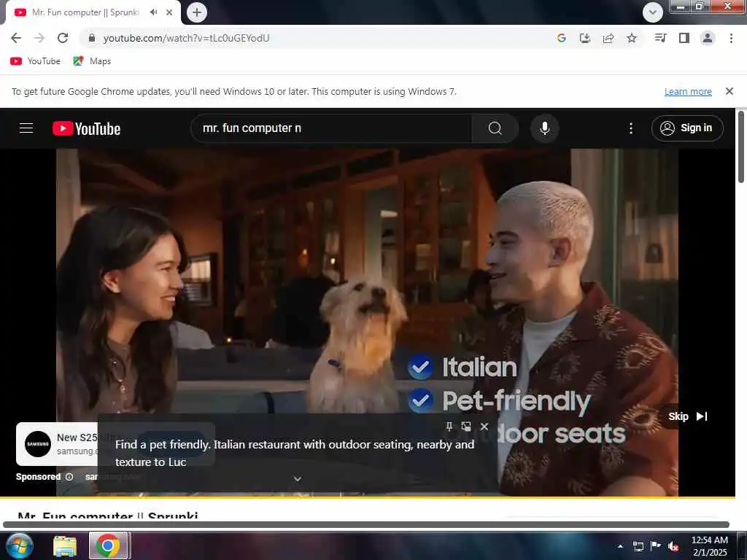Viewport: 747px width, 560px height.
Task: Click the Chrome taskbar icon
Action: tap(108, 545)
